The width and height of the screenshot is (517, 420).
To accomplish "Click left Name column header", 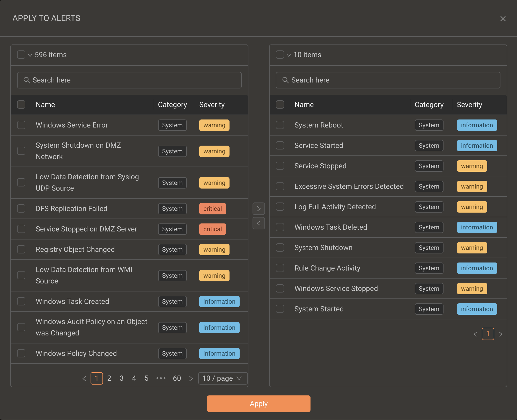I will [45, 104].
